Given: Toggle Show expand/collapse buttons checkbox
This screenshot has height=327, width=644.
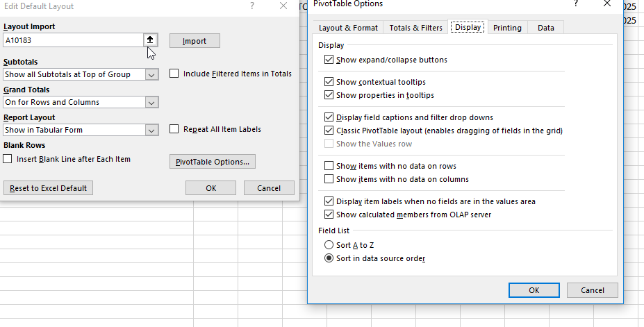Looking at the screenshot, I should click(329, 60).
